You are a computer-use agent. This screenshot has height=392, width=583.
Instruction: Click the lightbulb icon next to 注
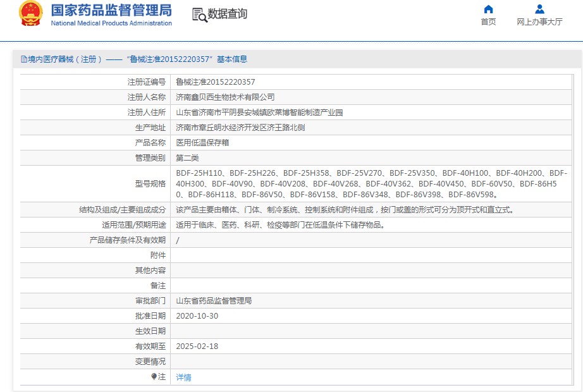point(154,376)
